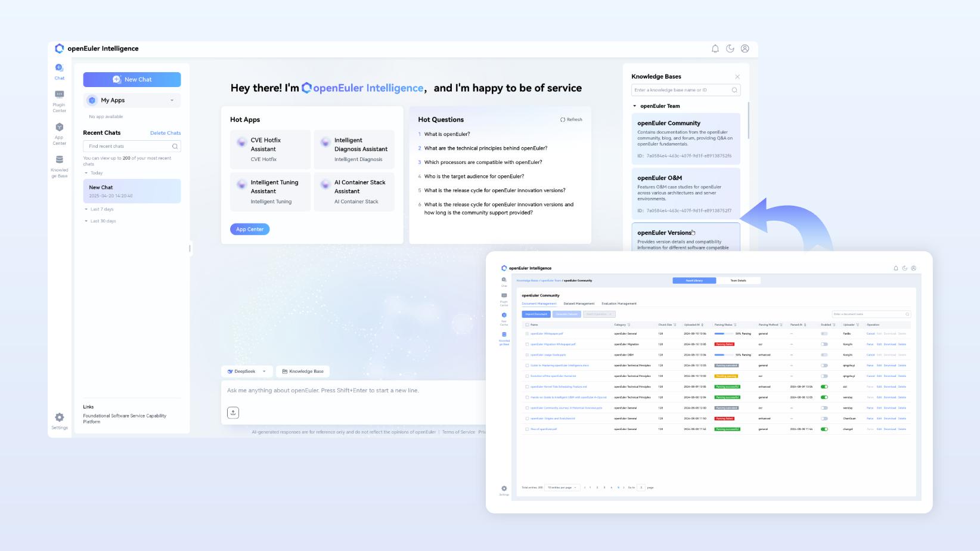Click the search icon in Find recent chats
980x551 pixels.
click(x=175, y=146)
